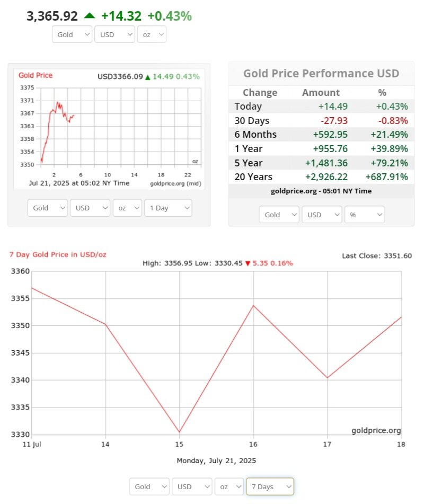This screenshot has width=424, height=504.
Task: Click the Gold Price Performance USD heading
Action: pyautogui.click(x=321, y=74)
